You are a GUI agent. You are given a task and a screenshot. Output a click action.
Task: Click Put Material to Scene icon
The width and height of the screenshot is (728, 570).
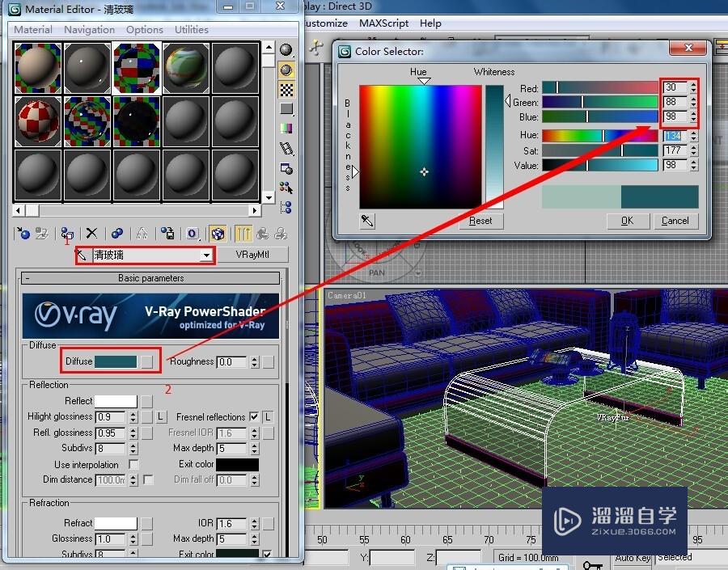tap(42, 233)
